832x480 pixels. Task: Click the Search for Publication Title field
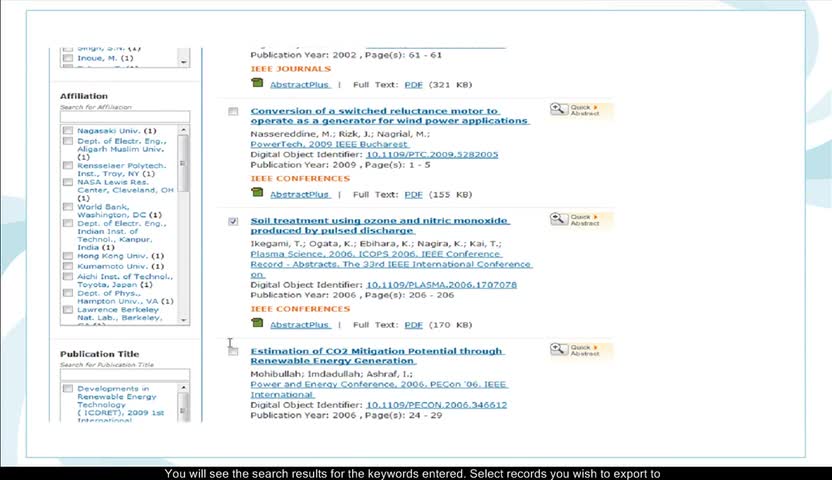pos(125,374)
